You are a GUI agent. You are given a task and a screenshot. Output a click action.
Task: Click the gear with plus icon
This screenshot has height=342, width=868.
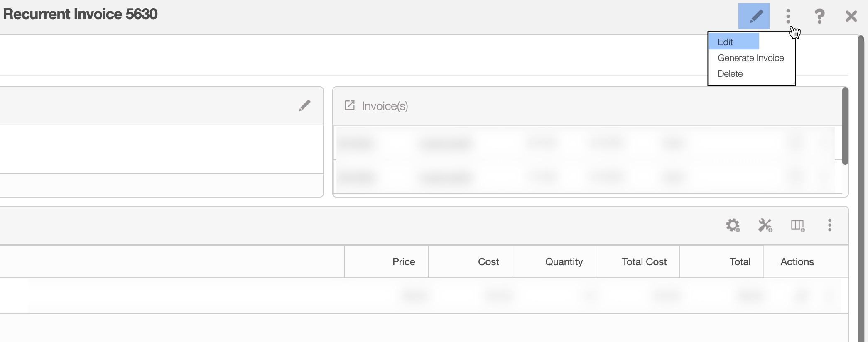click(x=733, y=225)
